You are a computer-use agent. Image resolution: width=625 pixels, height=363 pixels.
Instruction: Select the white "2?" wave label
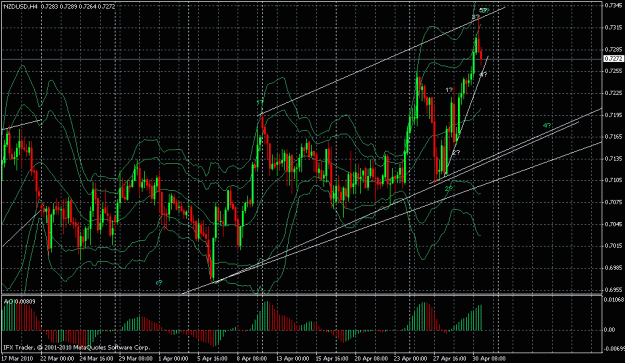[456, 152]
